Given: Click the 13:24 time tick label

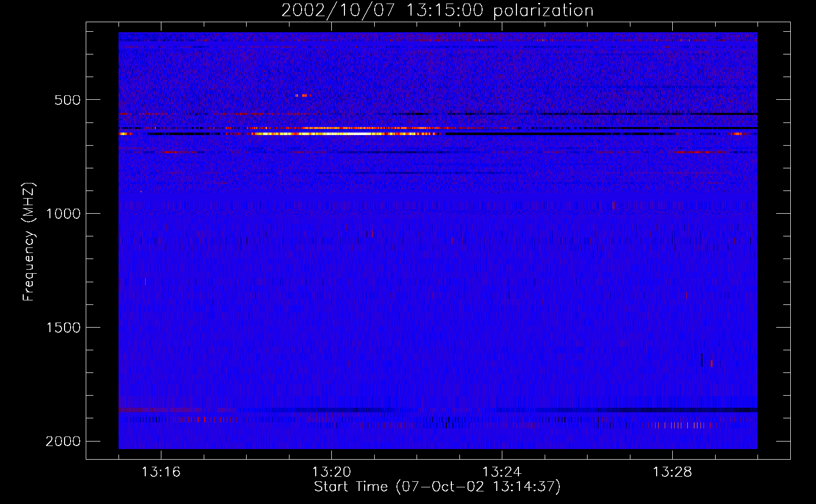Looking at the screenshot, I should [x=502, y=472].
